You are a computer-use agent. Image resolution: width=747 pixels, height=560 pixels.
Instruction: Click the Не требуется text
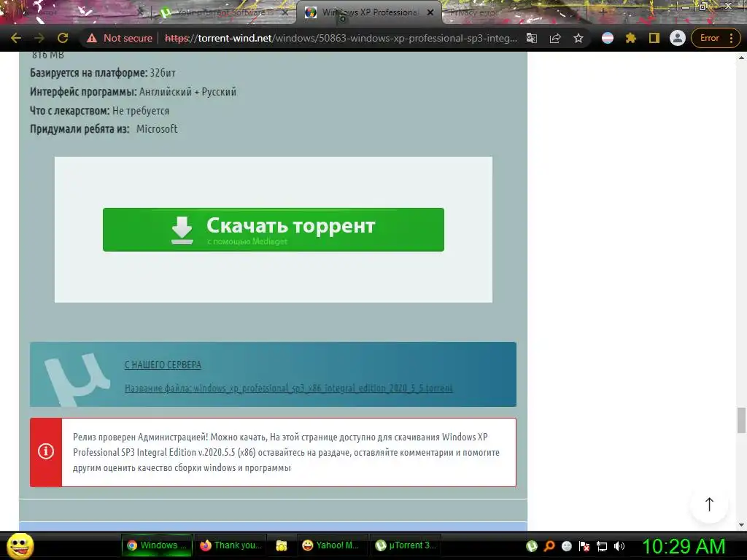141,111
